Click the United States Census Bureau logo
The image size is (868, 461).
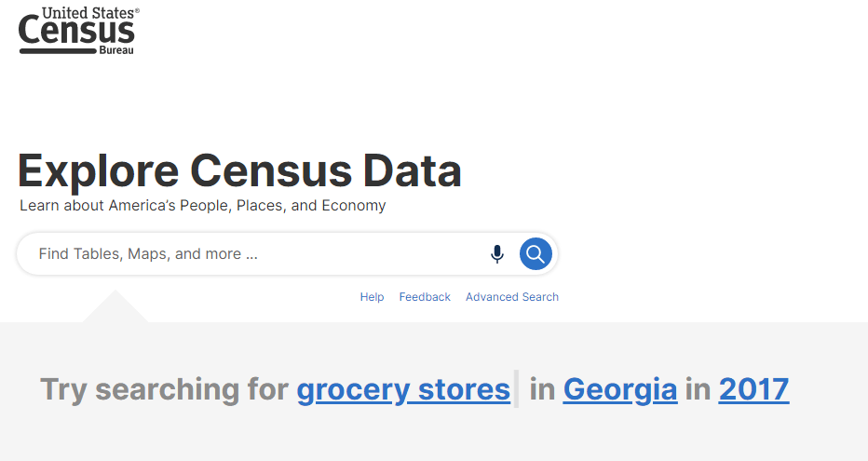pos(77,31)
